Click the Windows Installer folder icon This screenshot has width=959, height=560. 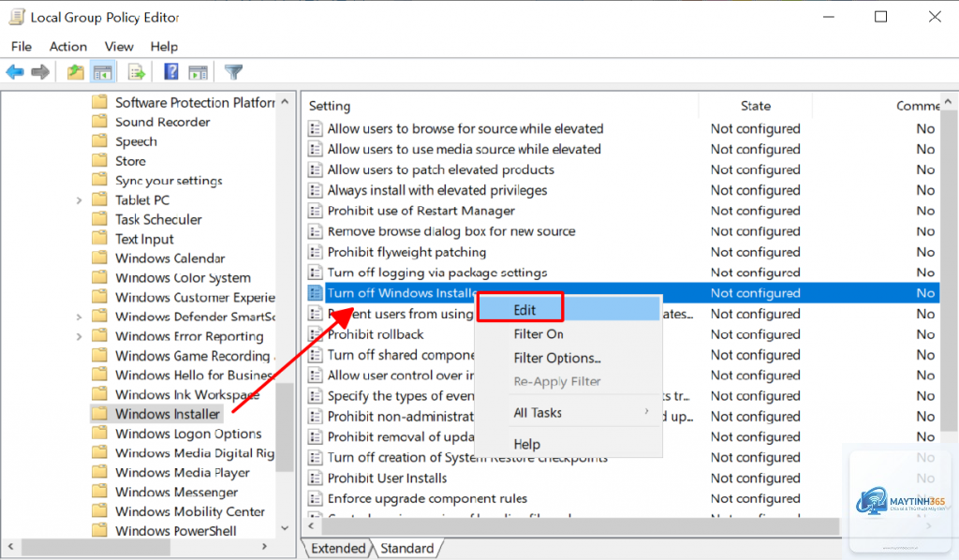[x=99, y=414]
